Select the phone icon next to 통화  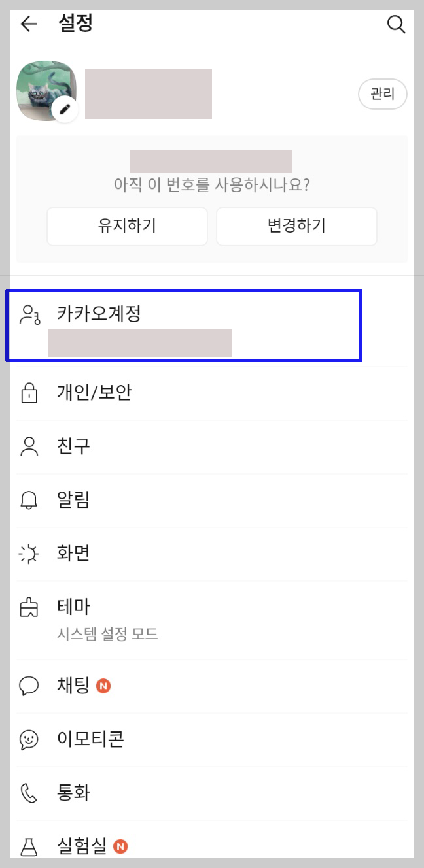29,793
